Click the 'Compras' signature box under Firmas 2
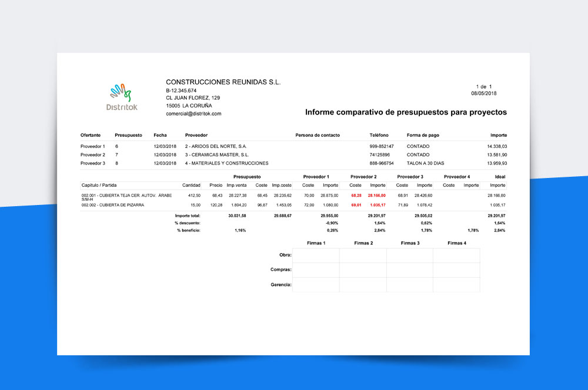588x390 pixels. [x=363, y=270]
